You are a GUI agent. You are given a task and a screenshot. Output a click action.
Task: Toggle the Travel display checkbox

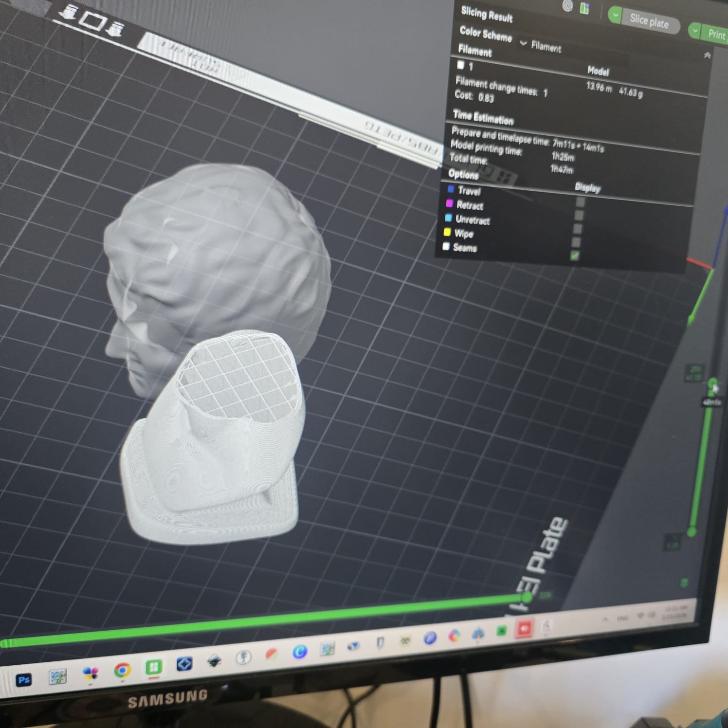point(580,202)
